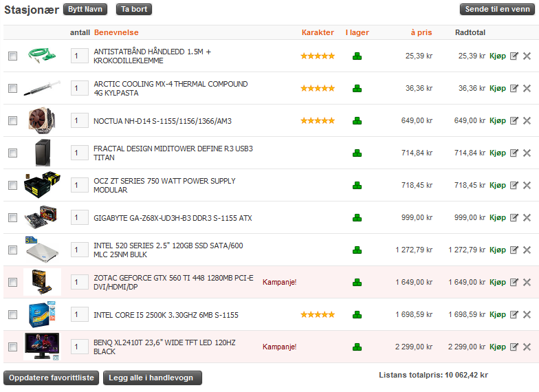Open Intel Core i5 box thumbnail

pos(42,314)
